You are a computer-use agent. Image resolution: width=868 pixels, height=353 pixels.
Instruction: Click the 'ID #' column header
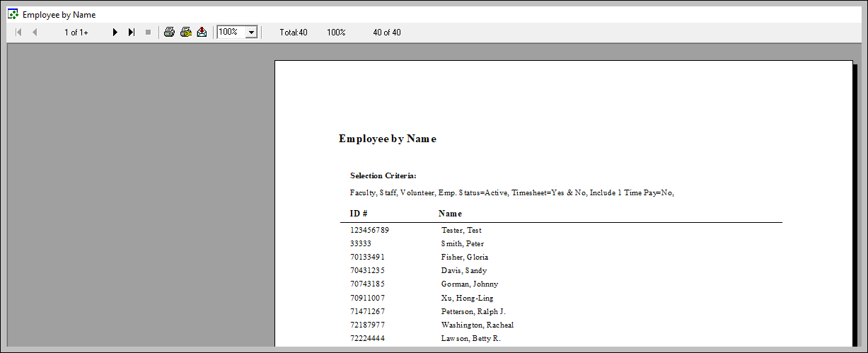pyautogui.click(x=359, y=213)
